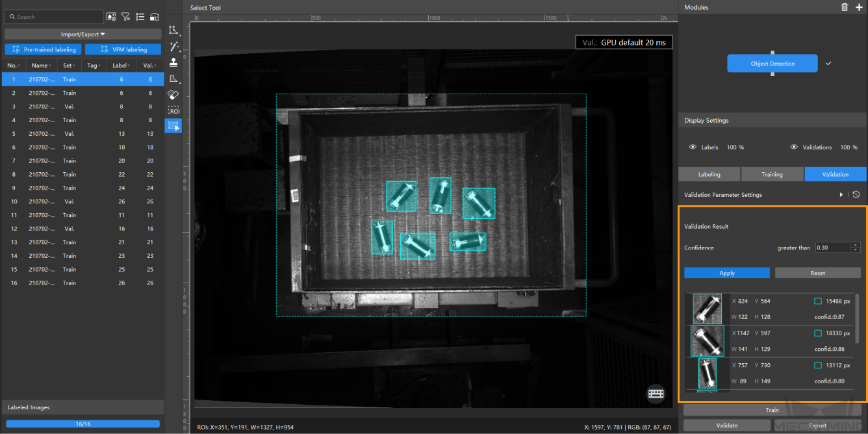Toggle Labels visibility eye icon
Image resolution: width=868 pixels, height=434 pixels.
692,147
